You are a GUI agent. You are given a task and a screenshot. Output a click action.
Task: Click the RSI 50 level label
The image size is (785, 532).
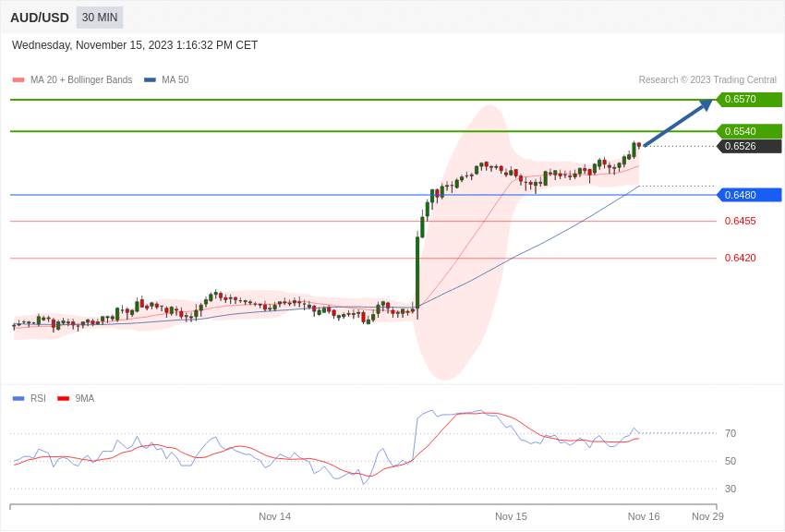click(x=731, y=461)
